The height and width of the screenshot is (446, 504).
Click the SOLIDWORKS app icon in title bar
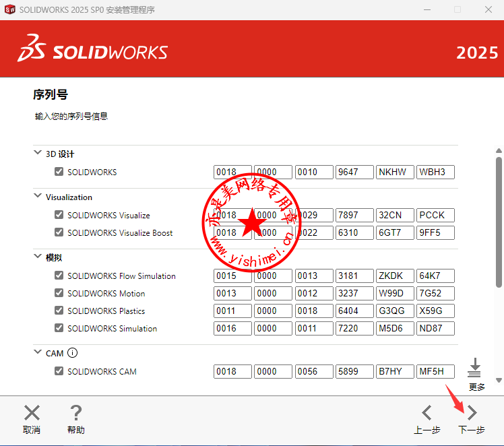10,9
